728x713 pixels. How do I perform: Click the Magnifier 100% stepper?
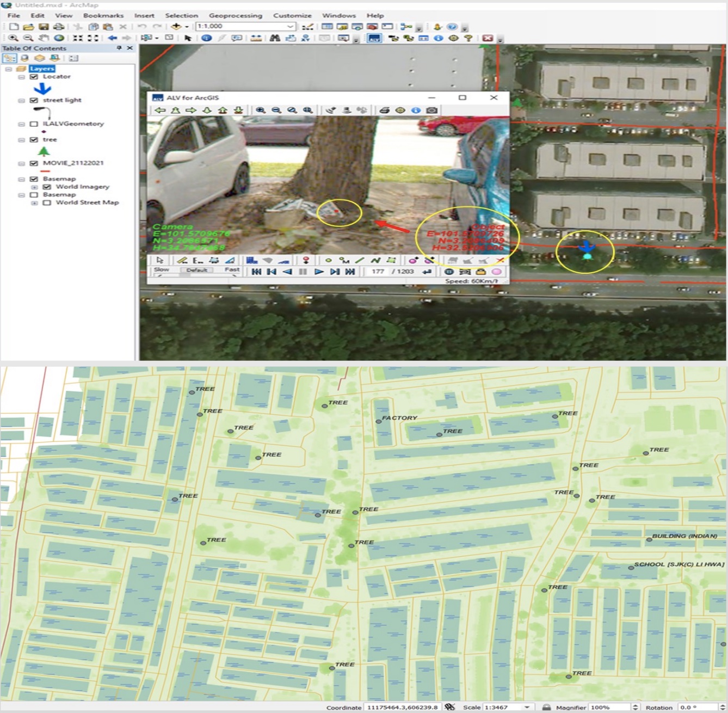click(635, 707)
